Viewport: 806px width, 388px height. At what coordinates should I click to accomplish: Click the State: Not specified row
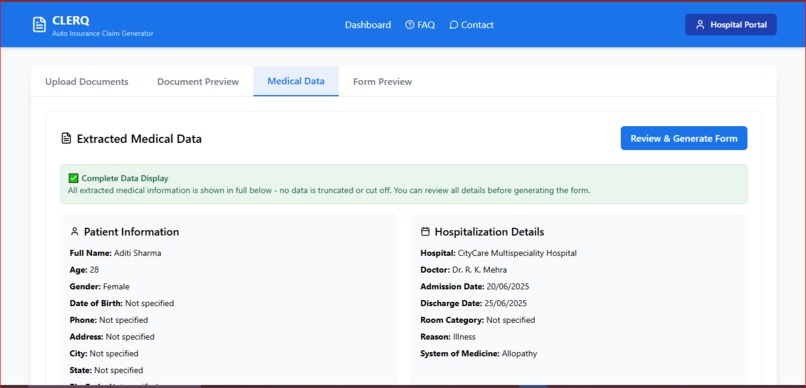click(106, 370)
